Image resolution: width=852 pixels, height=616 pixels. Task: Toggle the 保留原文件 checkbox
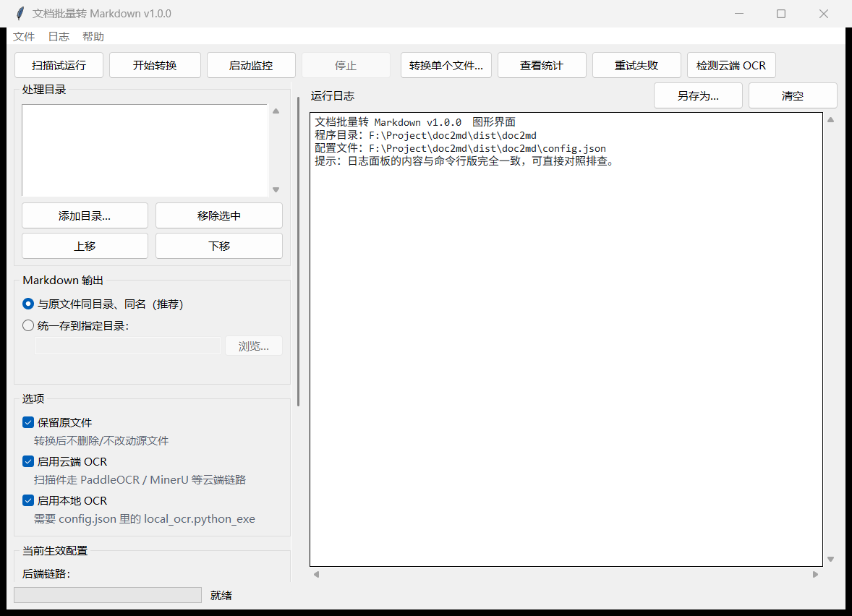[57, 422]
